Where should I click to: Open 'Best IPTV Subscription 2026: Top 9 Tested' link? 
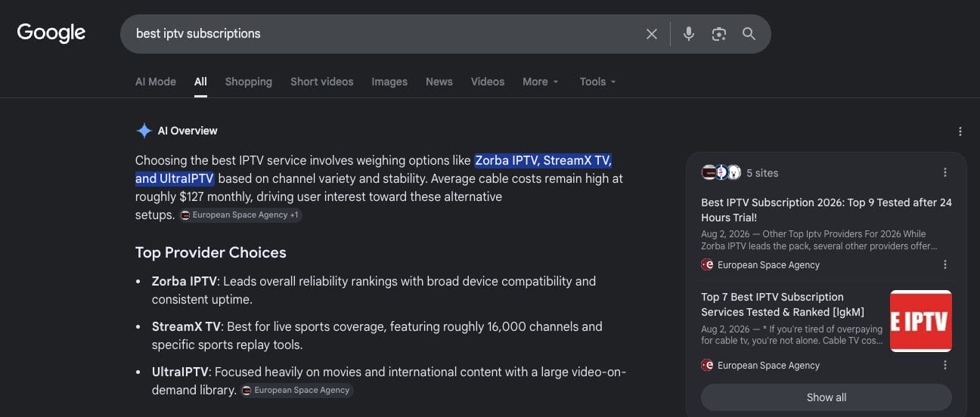826,209
